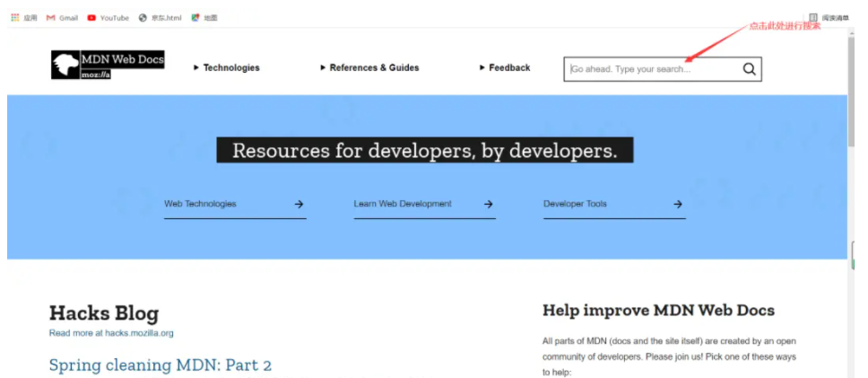The height and width of the screenshot is (378, 868).
Task: Click the MDN Web Docs logo
Action: (x=108, y=65)
